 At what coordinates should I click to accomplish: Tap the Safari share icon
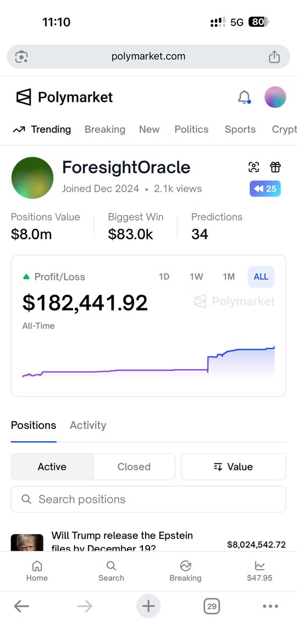point(274,56)
